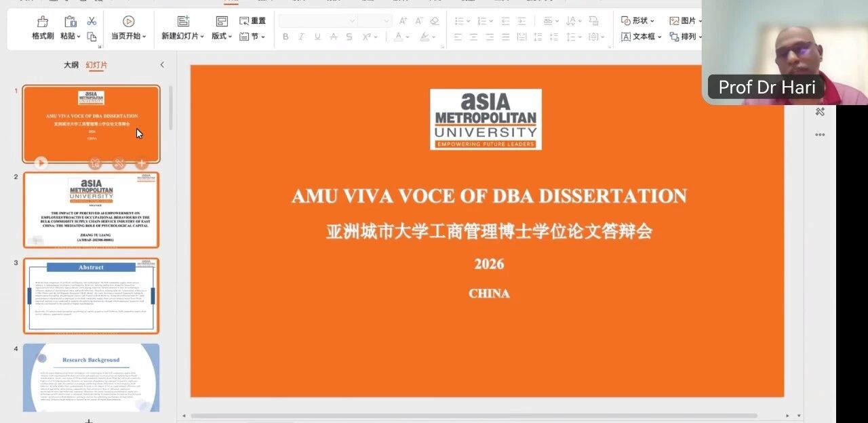This screenshot has height=423, width=868.
Task: Toggle underline formatting
Action: click(x=317, y=37)
